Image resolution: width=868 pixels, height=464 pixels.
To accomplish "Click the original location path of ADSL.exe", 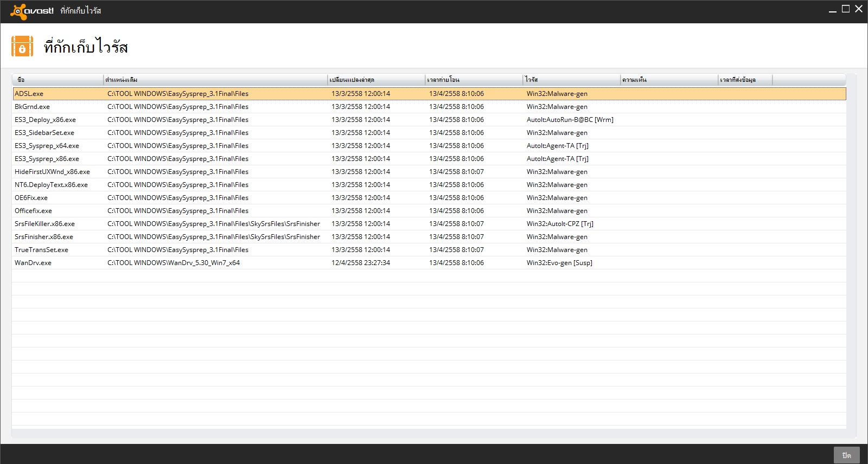I will [x=178, y=94].
